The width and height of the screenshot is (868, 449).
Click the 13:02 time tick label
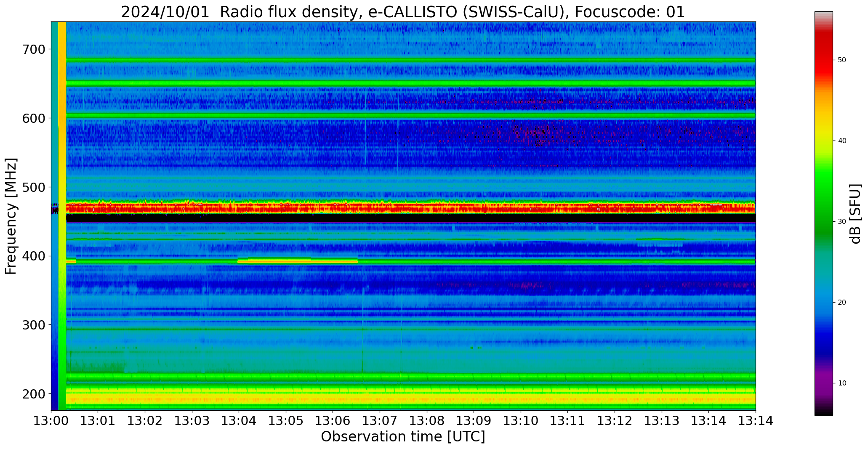tap(145, 421)
